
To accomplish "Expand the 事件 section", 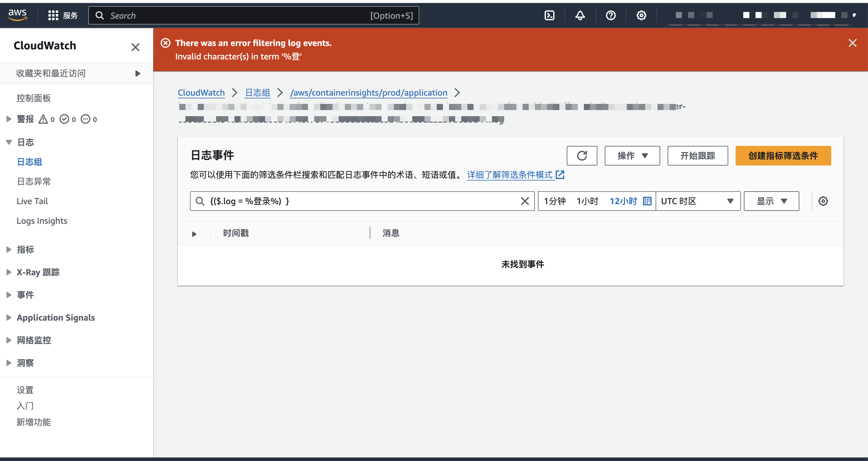I will point(9,295).
